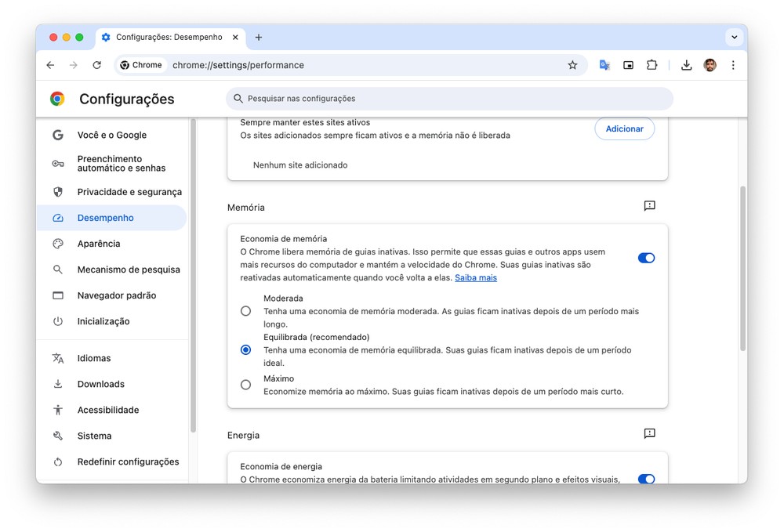
Task: Reload the settings page
Action: coord(96,65)
